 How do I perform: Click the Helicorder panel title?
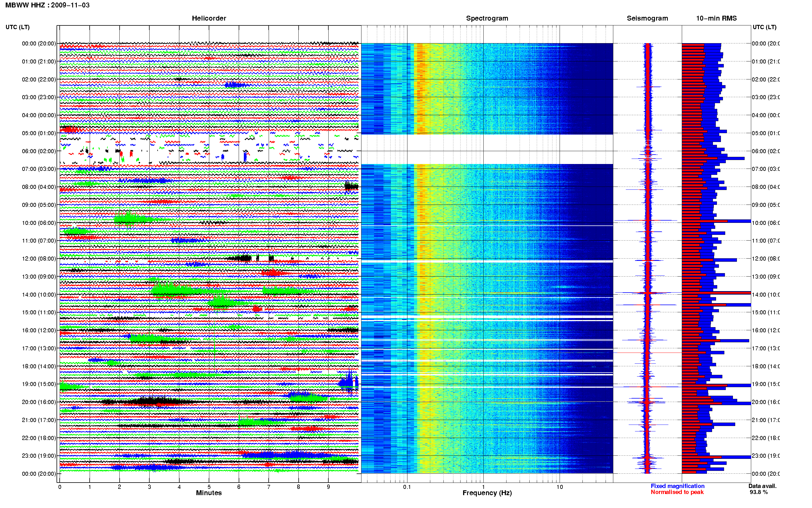(x=209, y=18)
